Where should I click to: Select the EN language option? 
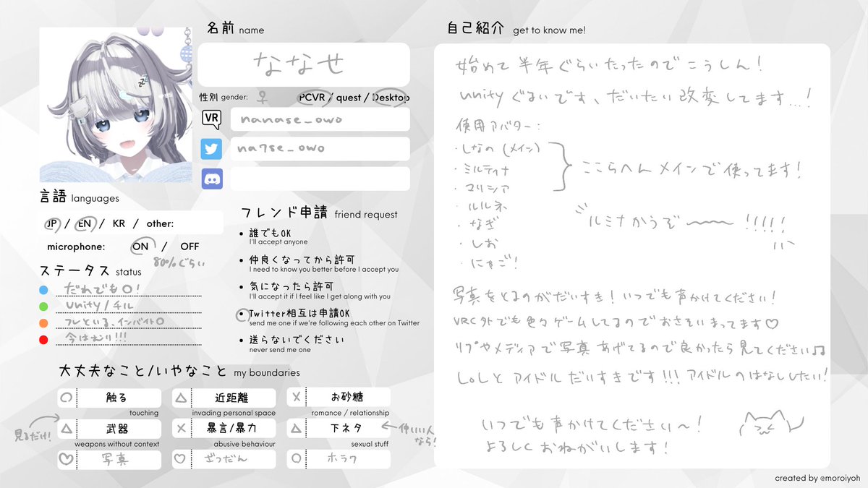click(x=85, y=223)
